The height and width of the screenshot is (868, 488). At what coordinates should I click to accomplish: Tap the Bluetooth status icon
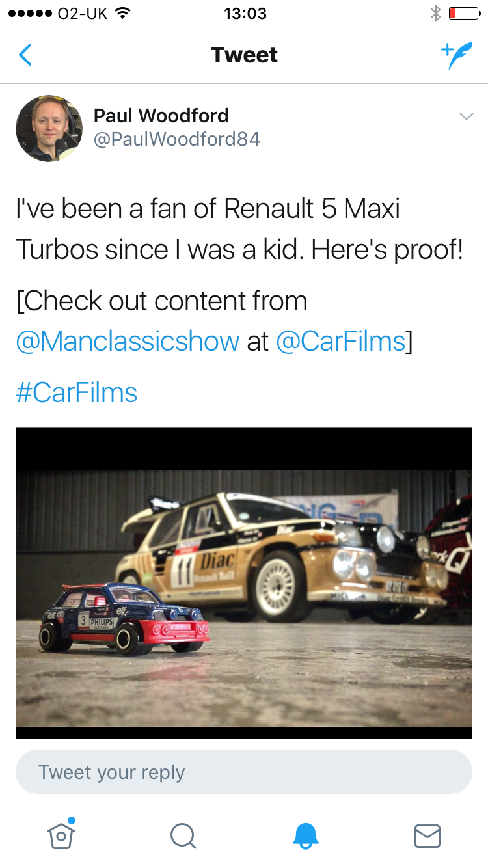click(436, 13)
